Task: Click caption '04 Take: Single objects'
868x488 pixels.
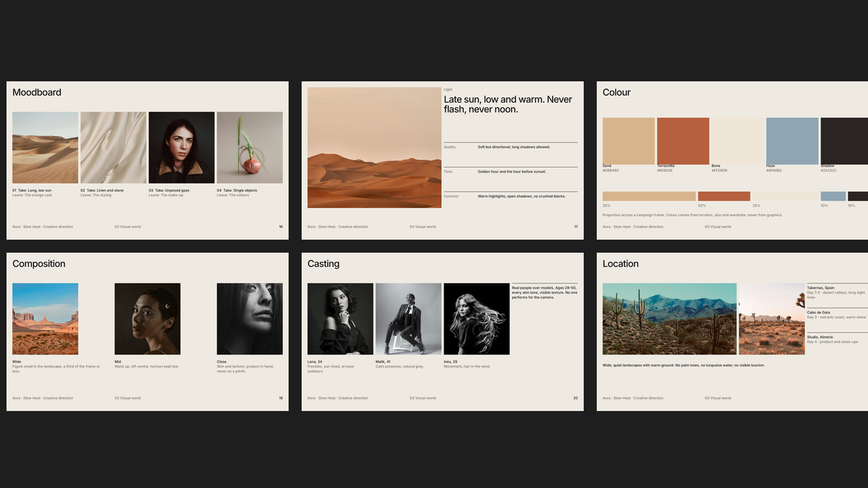Action: point(237,190)
